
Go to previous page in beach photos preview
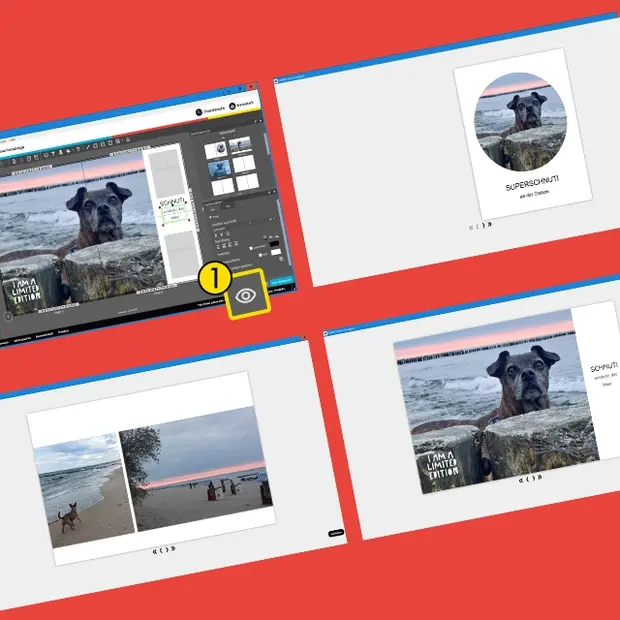[161, 550]
